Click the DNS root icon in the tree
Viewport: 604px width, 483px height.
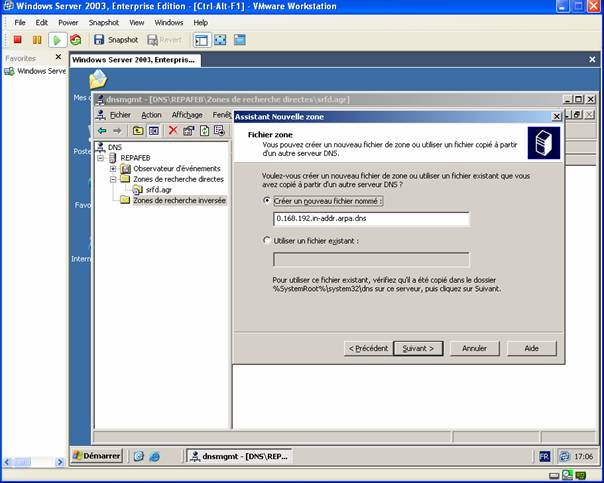coord(101,147)
